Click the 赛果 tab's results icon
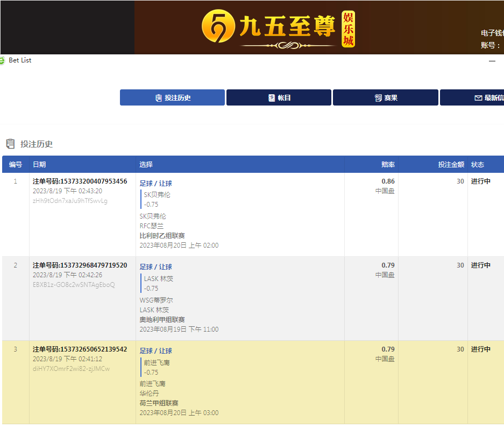 (378, 98)
